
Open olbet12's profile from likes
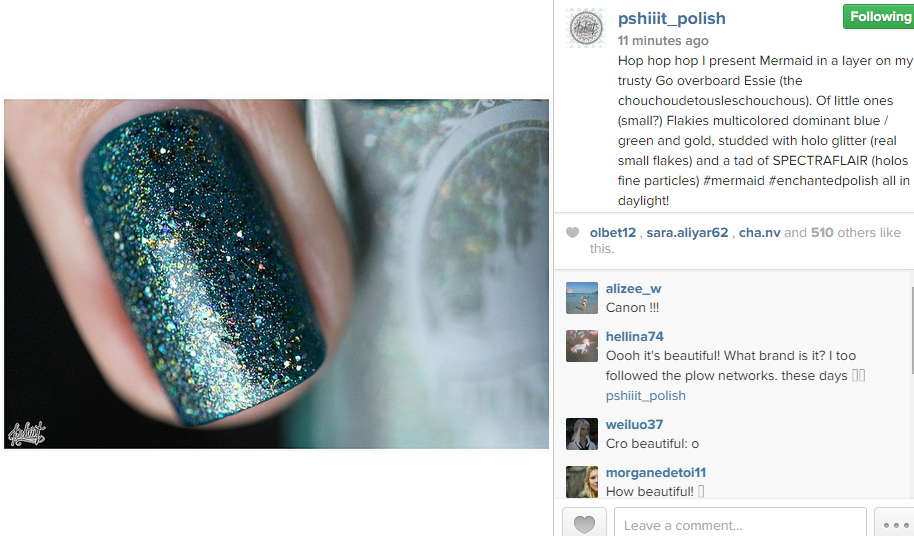(613, 232)
